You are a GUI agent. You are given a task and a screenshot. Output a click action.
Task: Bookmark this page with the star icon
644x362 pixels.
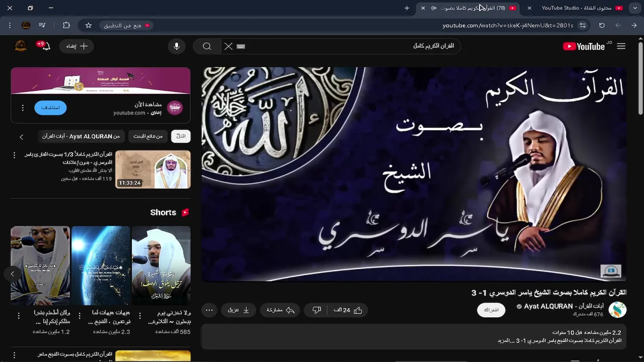[89, 25]
